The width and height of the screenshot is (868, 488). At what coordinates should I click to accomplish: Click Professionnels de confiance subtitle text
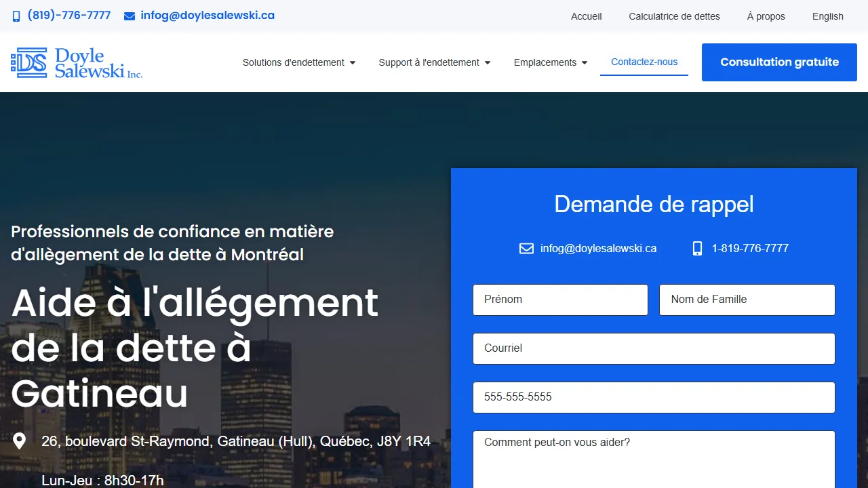click(172, 243)
